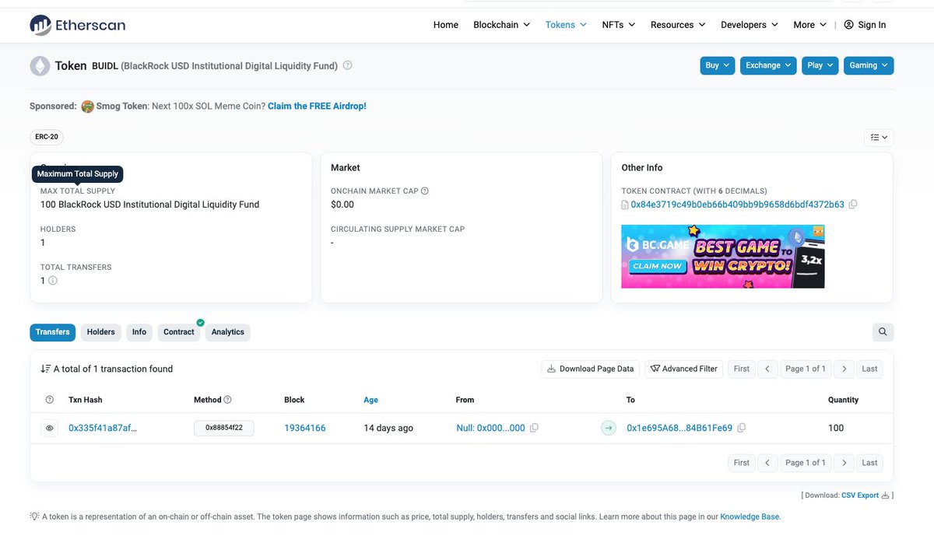Viewport: 934px width, 560px height.
Task: Open the recipient address 0x1e695A68...84B61Fe69
Action: click(679, 428)
